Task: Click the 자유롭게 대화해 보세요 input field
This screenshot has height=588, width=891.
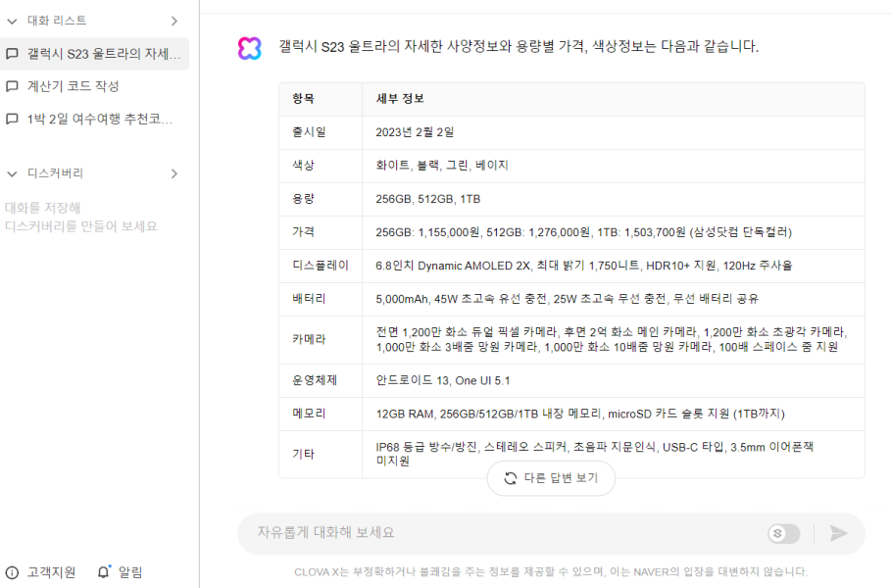Action: [441, 533]
